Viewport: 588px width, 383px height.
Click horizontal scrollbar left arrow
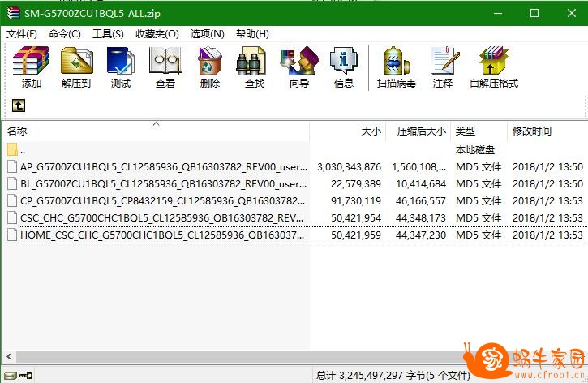(x=9, y=357)
